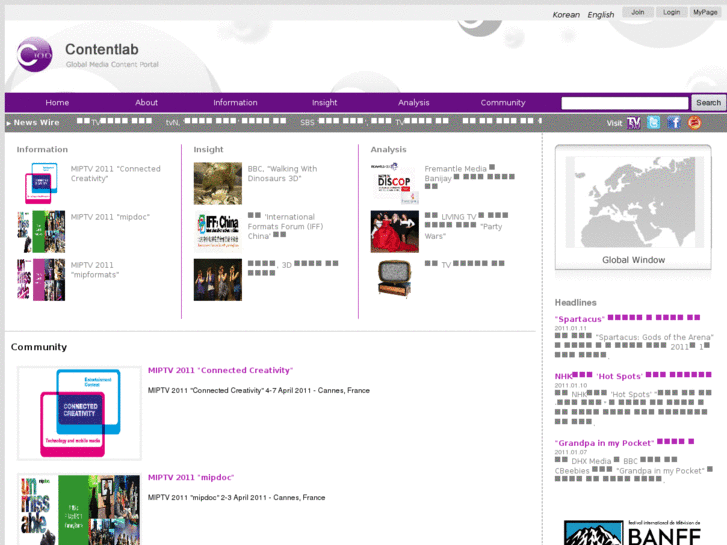This screenshot has height=545, width=727.
Task: Click the 'Information' section heading
Action: (x=42, y=149)
